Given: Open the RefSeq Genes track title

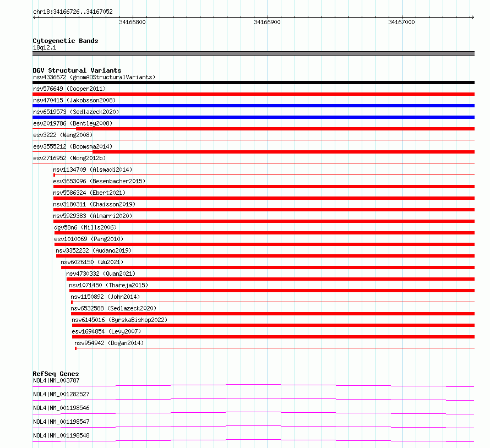Looking at the screenshot, I should coord(56,374).
